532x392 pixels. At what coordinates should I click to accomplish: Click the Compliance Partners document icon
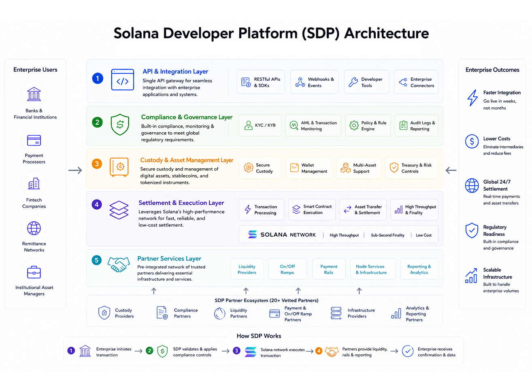coord(162,313)
